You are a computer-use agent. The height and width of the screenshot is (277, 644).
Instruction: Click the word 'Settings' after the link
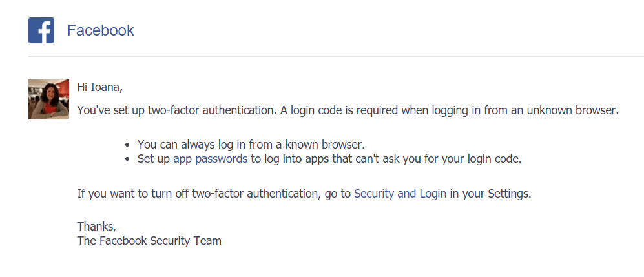point(509,193)
